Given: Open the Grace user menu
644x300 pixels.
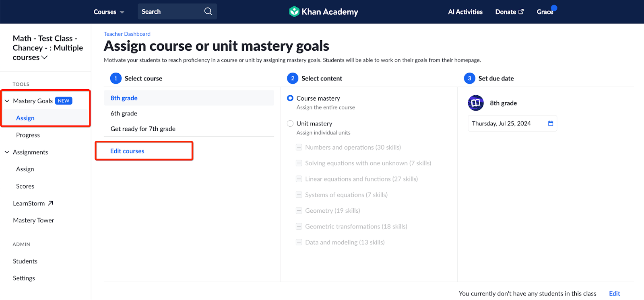Looking at the screenshot, I should (545, 12).
